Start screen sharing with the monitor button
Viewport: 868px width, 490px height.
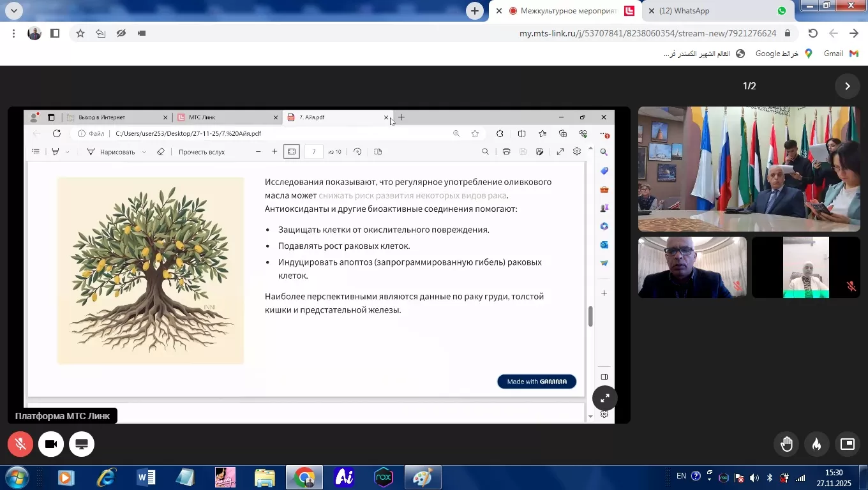(82, 444)
